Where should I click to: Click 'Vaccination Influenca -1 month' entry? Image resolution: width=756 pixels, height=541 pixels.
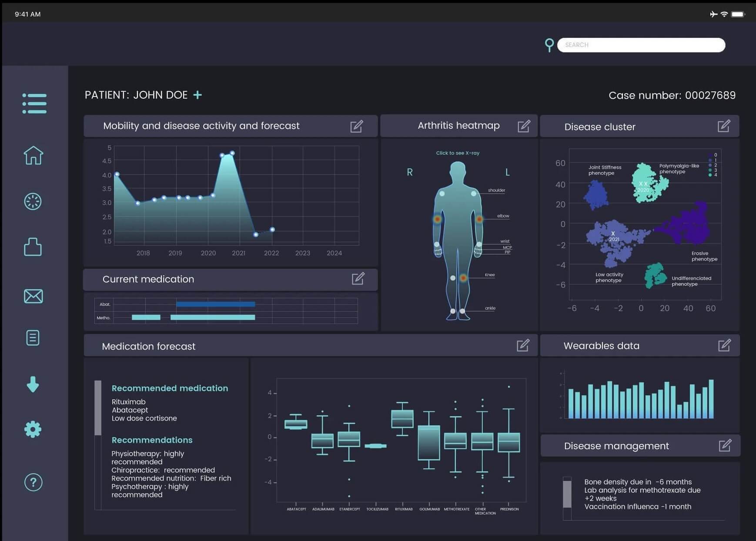pos(638,507)
